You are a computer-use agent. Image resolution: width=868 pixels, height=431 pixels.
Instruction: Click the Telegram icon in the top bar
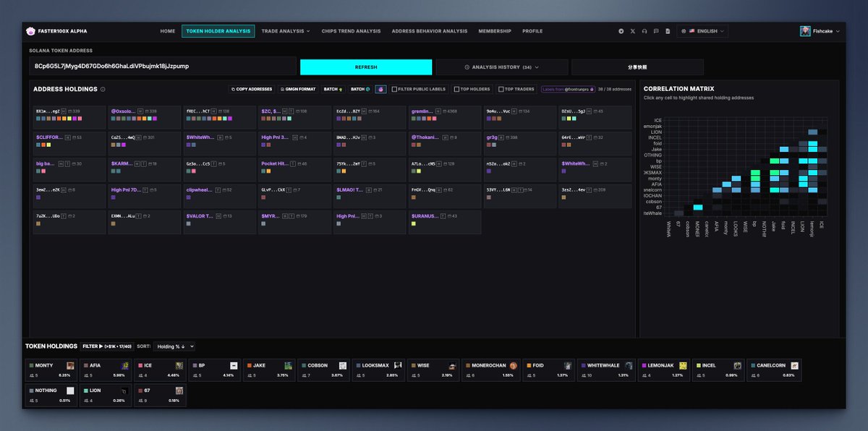[621, 31]
